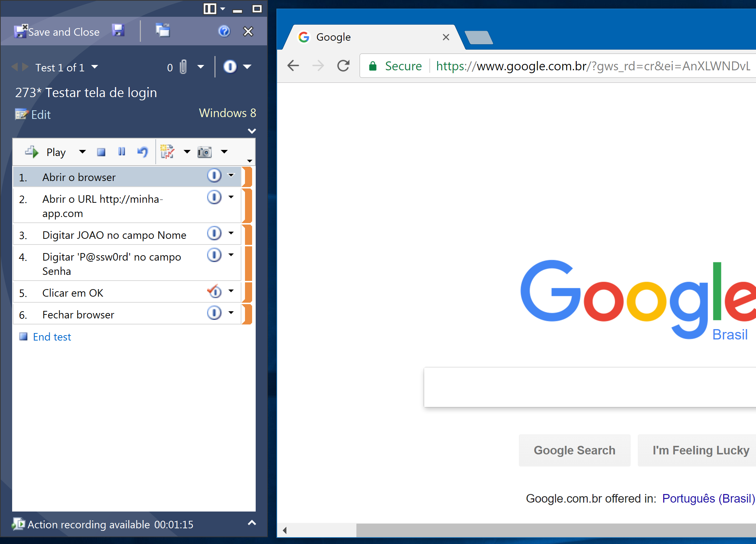The width and height of the screenshot is (756, 544).
Task: Expand the action recording panel chevron
Action: click(252, 523)
